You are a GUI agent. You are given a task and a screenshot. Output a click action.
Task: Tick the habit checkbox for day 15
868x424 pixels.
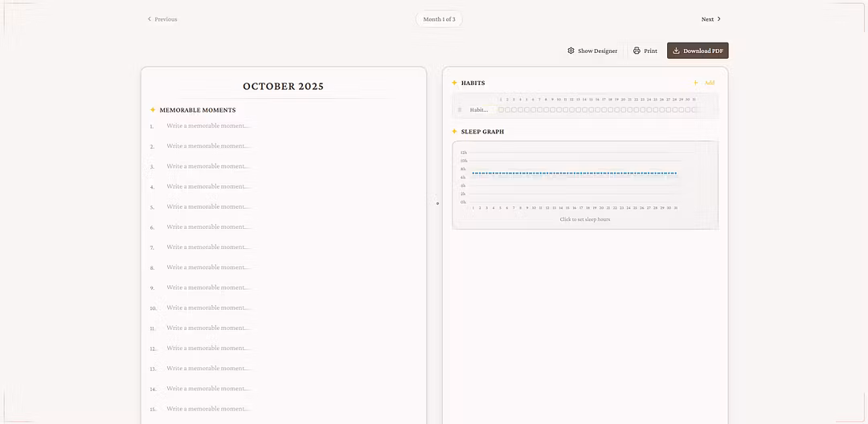click(592, 110)
